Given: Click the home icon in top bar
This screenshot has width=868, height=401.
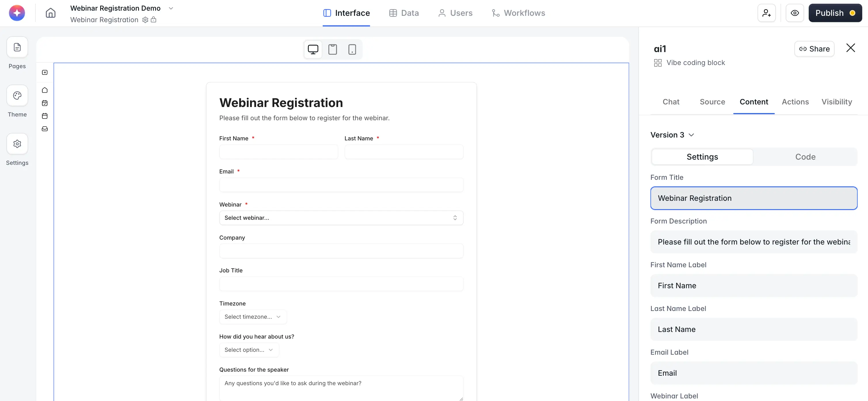Looking at the screenshot, I should [51, 13].
